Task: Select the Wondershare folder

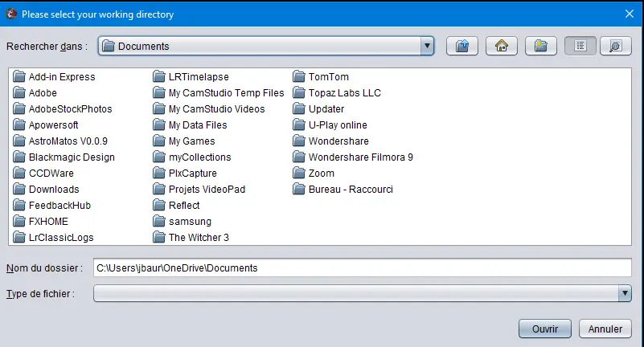Action: point(331,141)
